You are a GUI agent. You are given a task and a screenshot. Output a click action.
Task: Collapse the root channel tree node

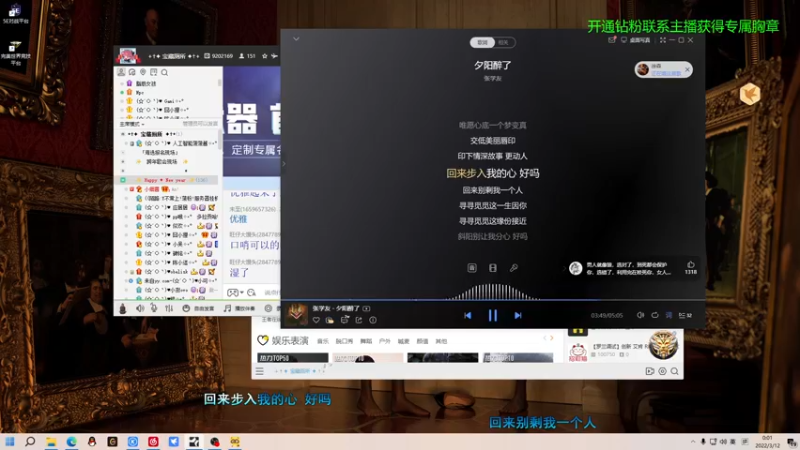(122, 134)
